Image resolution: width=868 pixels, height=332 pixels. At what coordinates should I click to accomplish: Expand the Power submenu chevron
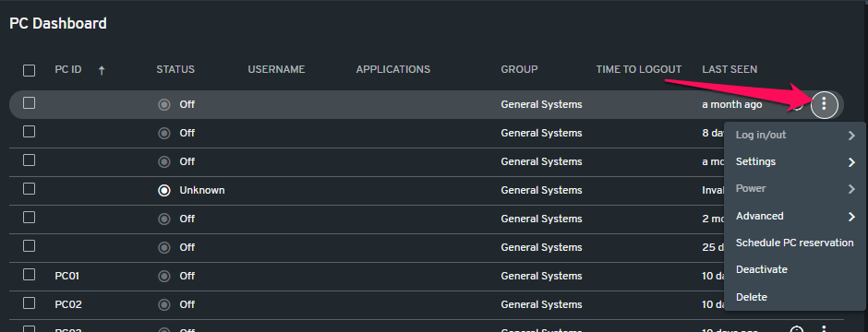851,189
